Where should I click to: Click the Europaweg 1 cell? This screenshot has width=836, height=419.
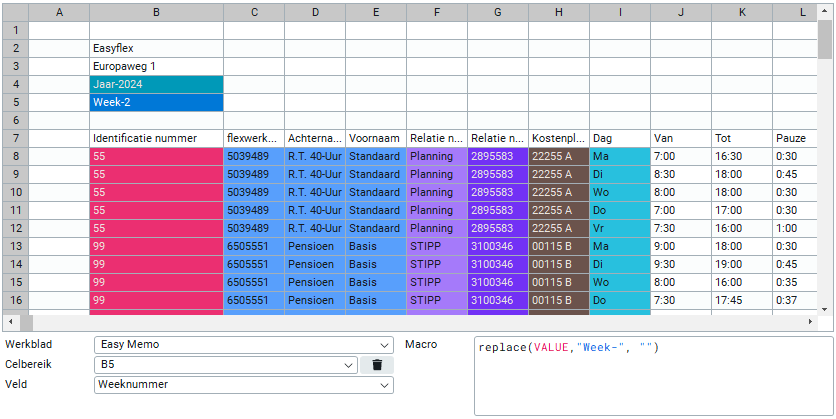pos(156,66)
